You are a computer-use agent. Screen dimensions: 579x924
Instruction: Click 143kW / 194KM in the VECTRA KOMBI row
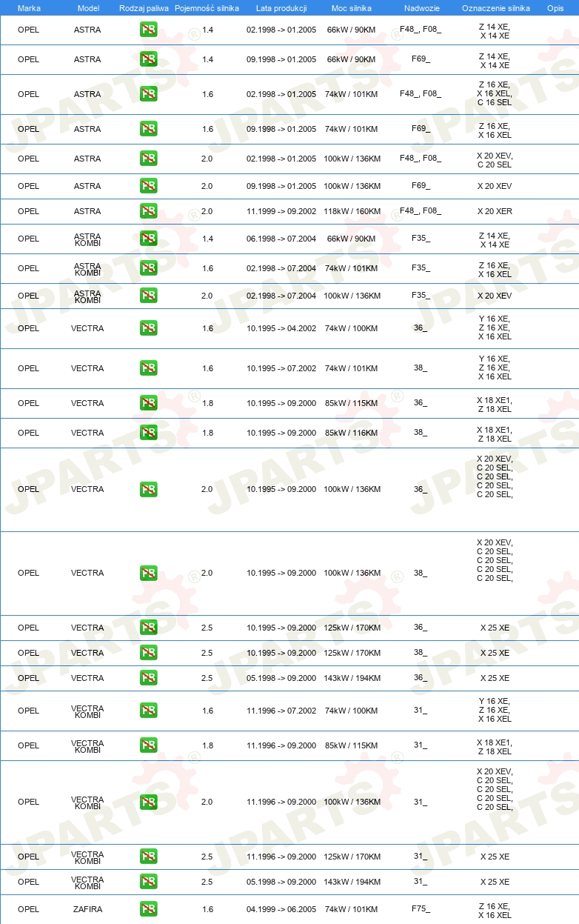352,882
